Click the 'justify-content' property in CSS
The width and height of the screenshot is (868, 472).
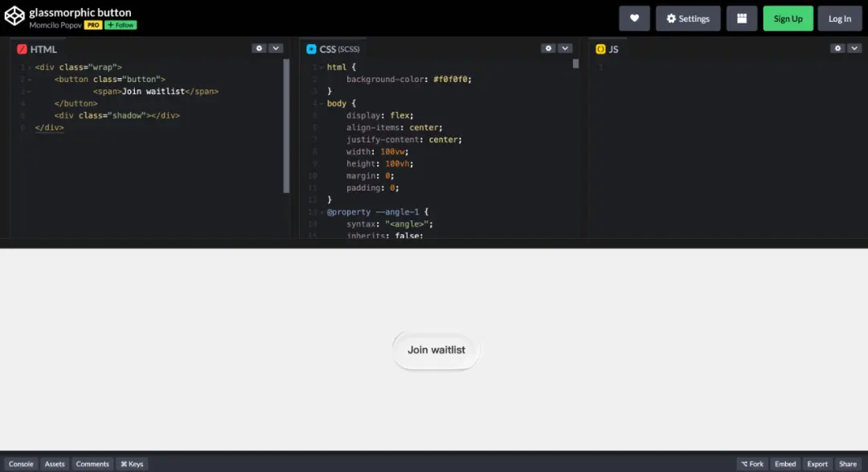point(383,140)
